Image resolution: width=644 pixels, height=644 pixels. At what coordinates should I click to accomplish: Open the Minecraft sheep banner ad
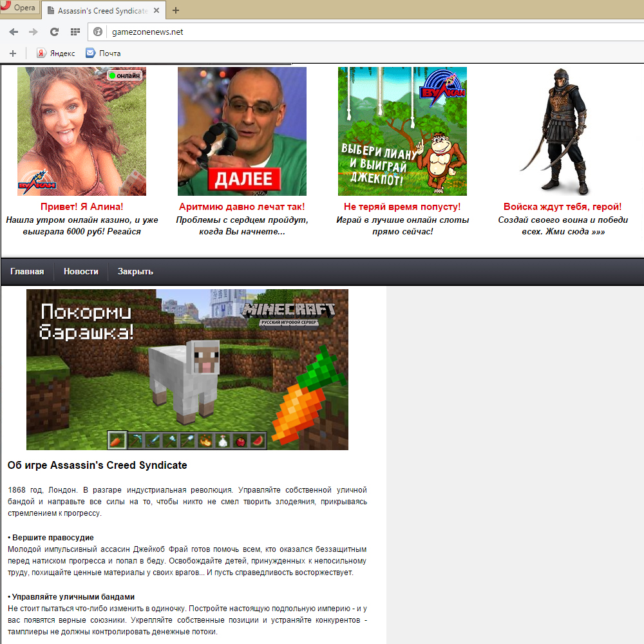click(x=187, y=370)
